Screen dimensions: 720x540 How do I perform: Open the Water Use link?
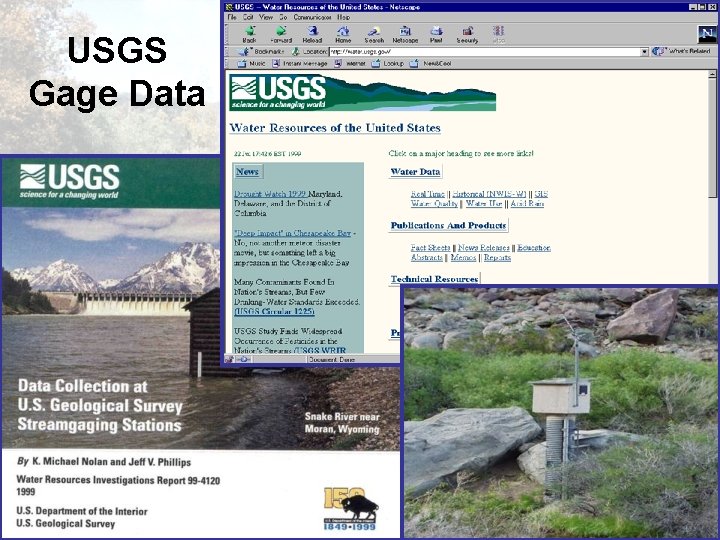click(x=484, y=203)
